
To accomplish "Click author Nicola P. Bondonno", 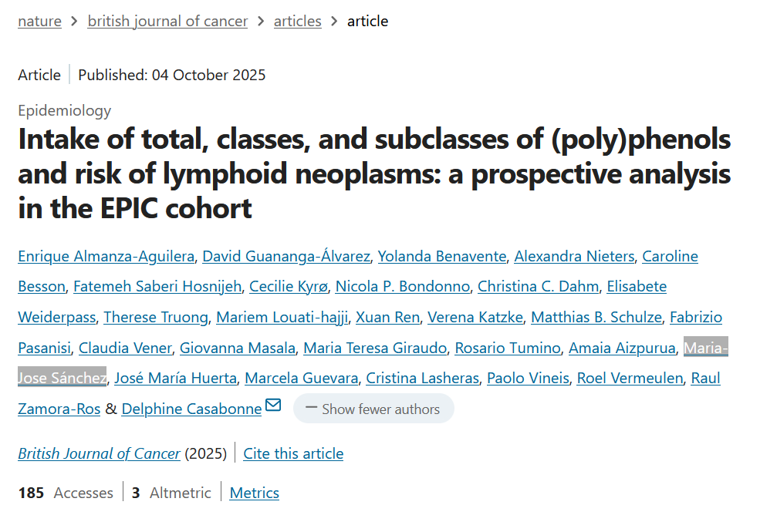I will (x=402, y=286).
